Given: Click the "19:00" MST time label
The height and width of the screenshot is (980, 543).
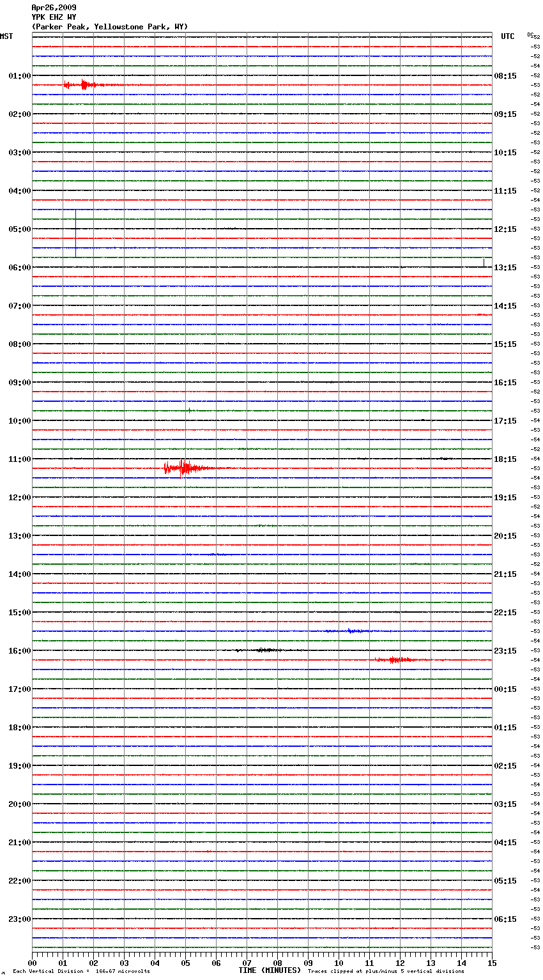Looking at the screenshot, I should (x=20, y=766).
